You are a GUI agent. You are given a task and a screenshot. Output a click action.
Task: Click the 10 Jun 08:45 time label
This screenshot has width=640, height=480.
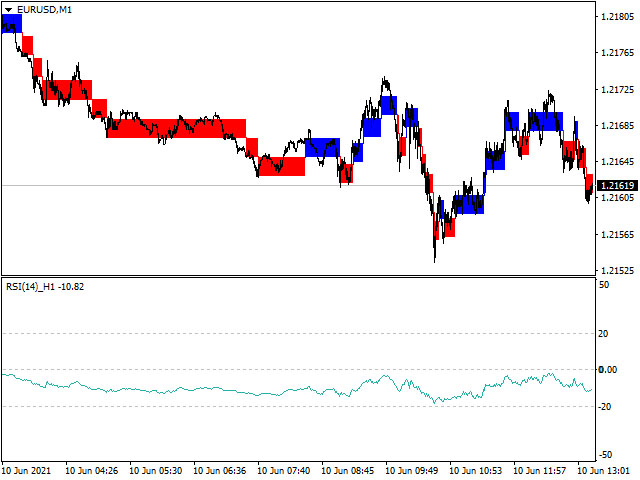click(x=348, y=471)
